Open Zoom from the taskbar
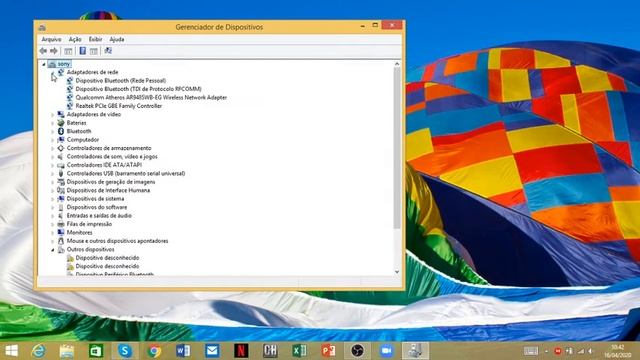Viewport: 640px width, 360px height. tap(386, 351)
